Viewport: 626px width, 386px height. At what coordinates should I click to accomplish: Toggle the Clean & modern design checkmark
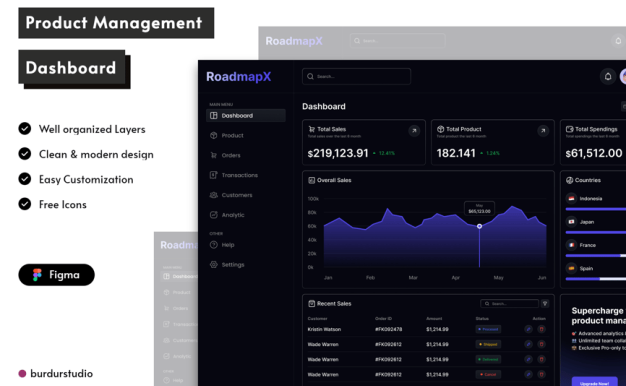point(25,154)
